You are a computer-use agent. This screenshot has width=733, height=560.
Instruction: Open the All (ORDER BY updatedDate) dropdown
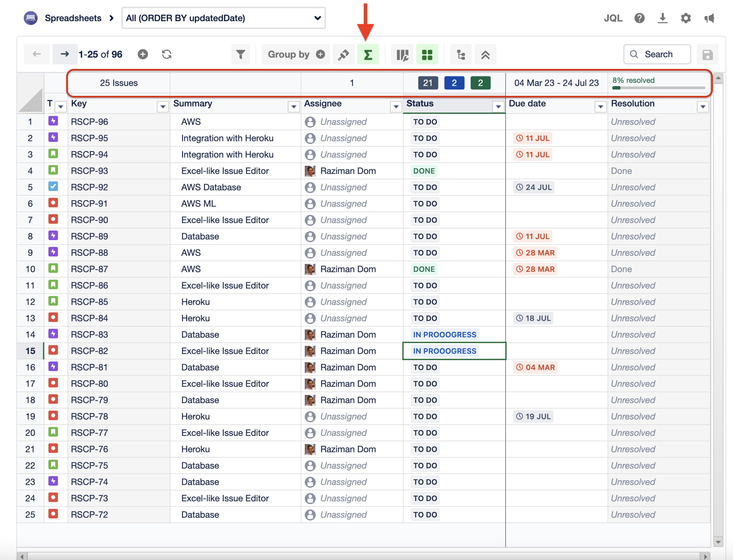coord(223,18)
